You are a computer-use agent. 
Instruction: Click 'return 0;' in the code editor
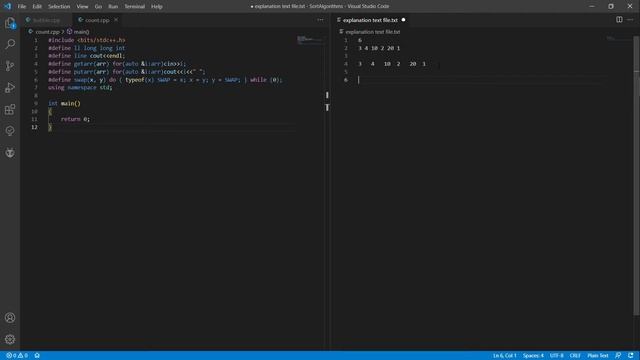[x=75, y=119]
